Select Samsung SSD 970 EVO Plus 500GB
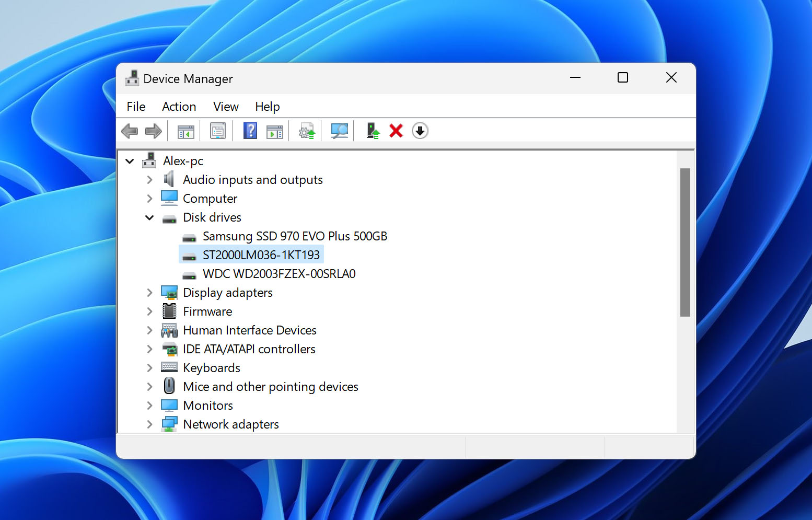This screenshot has height=520, width=812. point(295,236)
